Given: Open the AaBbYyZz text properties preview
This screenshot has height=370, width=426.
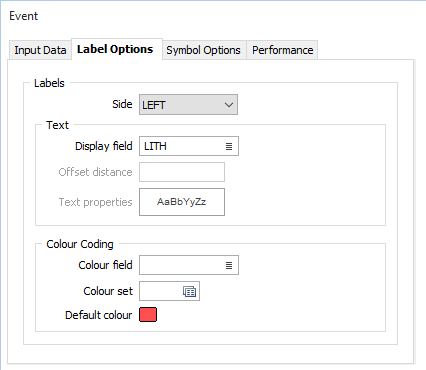Looking at the screenshot, I should [x=182, y=202].
